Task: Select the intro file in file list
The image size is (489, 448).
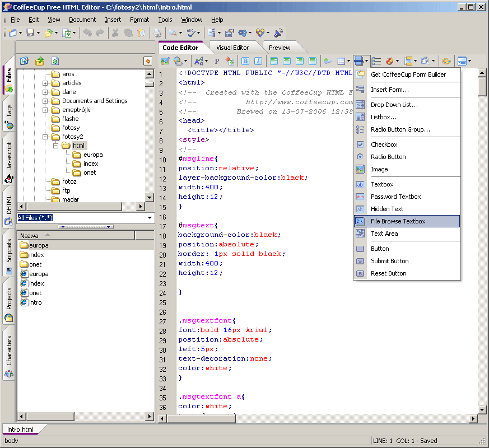Action: coord(31,302)
